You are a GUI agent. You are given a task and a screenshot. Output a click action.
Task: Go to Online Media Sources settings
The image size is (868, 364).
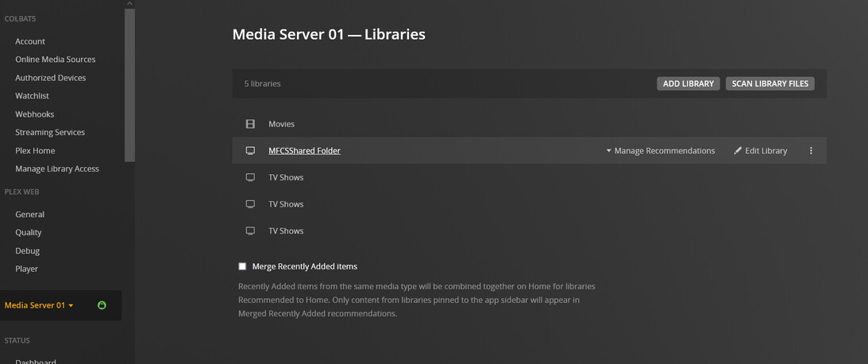(x=56, y=60)
